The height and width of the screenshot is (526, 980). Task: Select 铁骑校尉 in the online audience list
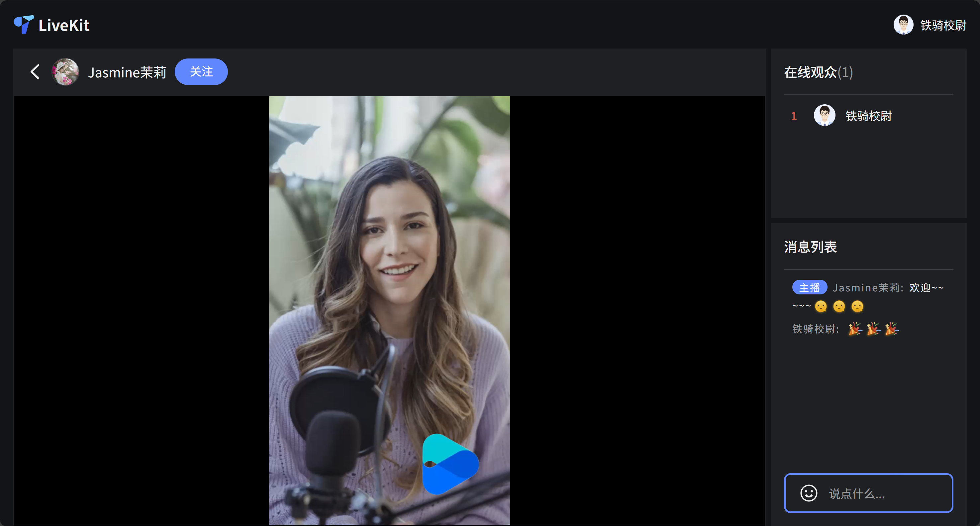point(868,116)
